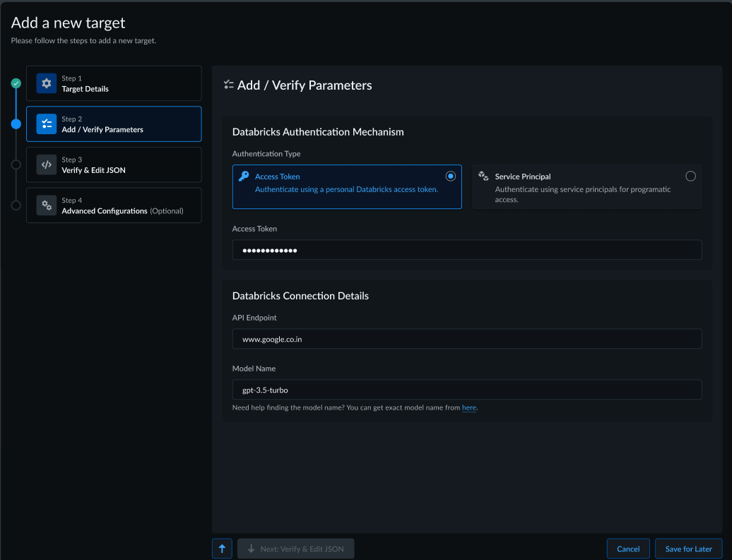Screen dimensions: 732x560
Task: Click the Service Principal icon
Action: 483,176
